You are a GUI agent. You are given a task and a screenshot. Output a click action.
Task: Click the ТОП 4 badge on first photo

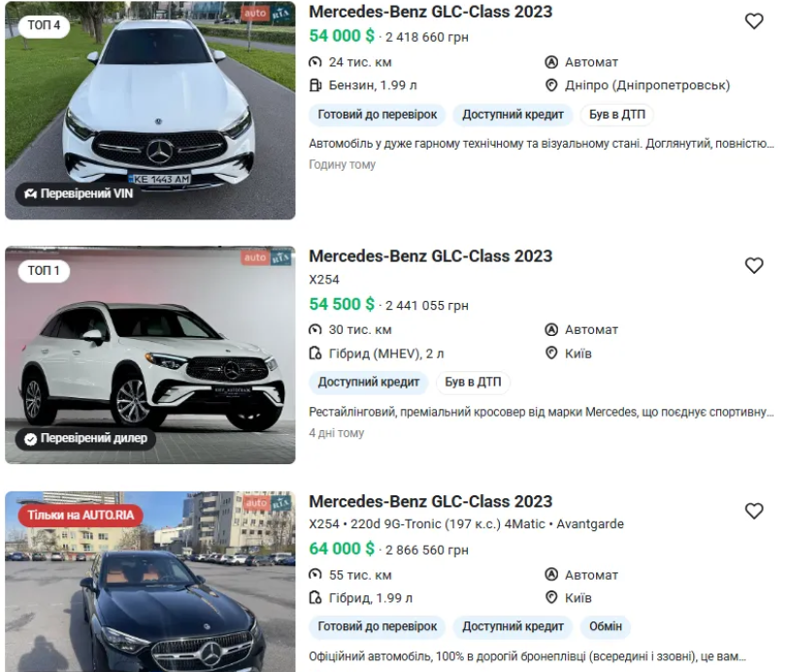click(x=44, y=25)
